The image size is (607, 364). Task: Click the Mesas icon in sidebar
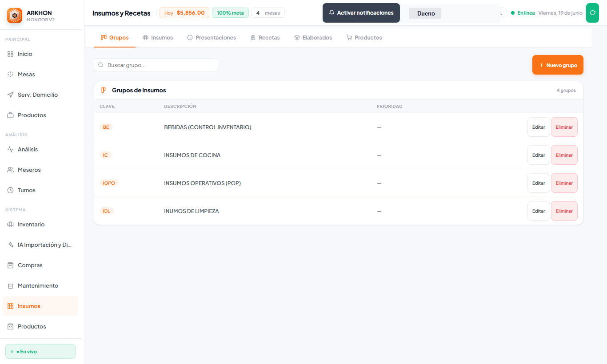[x=11, y=74]
